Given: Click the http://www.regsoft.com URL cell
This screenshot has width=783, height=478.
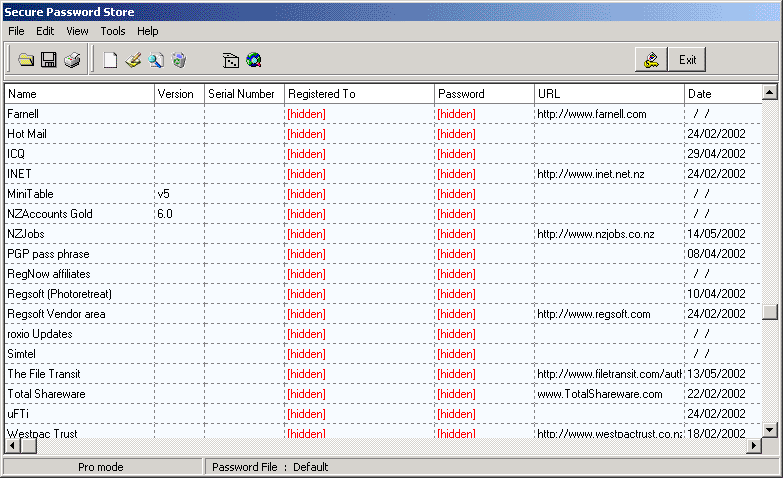Looking at the screenshot, I should (609, 314).
